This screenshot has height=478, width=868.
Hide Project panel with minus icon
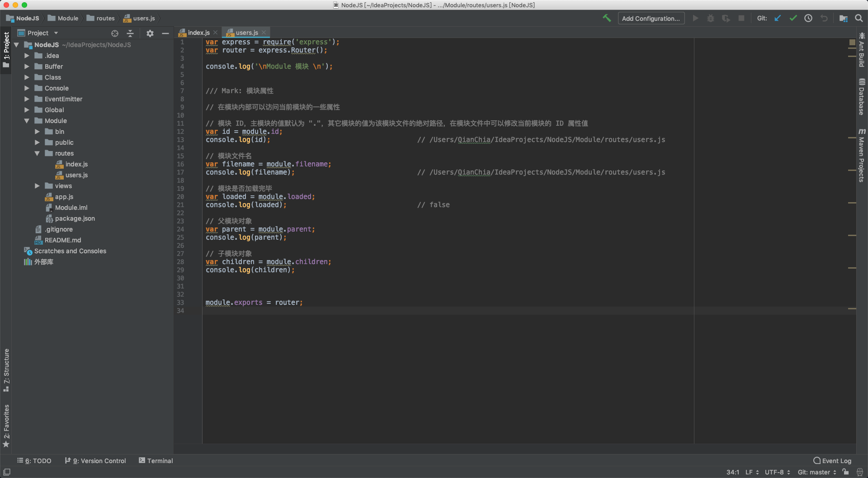(165, 33)
